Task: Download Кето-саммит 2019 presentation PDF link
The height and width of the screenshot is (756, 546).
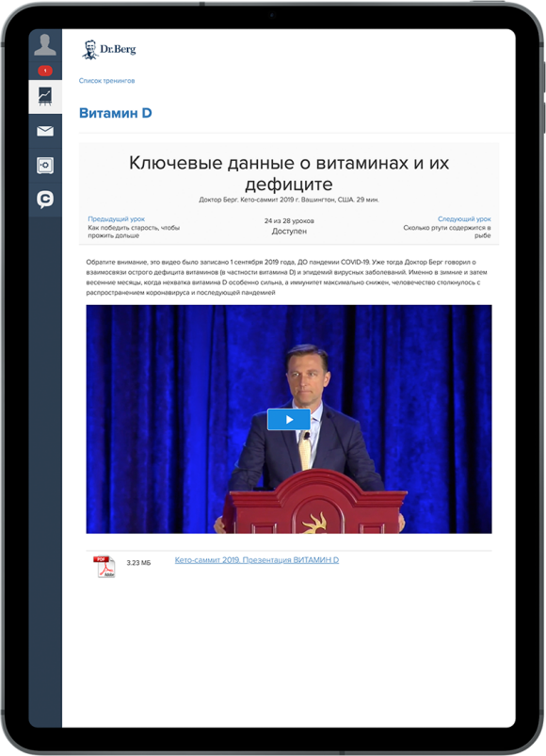Action: click(257, 560)
